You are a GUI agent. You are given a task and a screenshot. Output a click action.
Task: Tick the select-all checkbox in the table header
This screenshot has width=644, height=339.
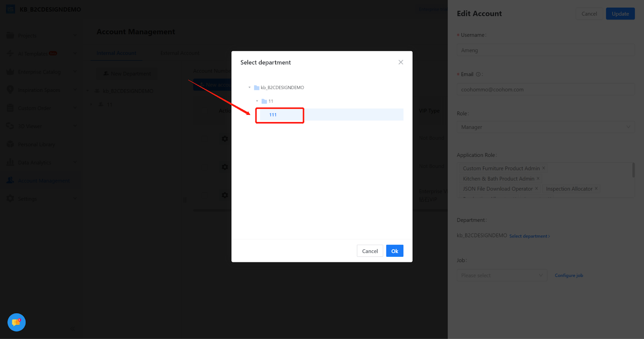pos(204,111)
